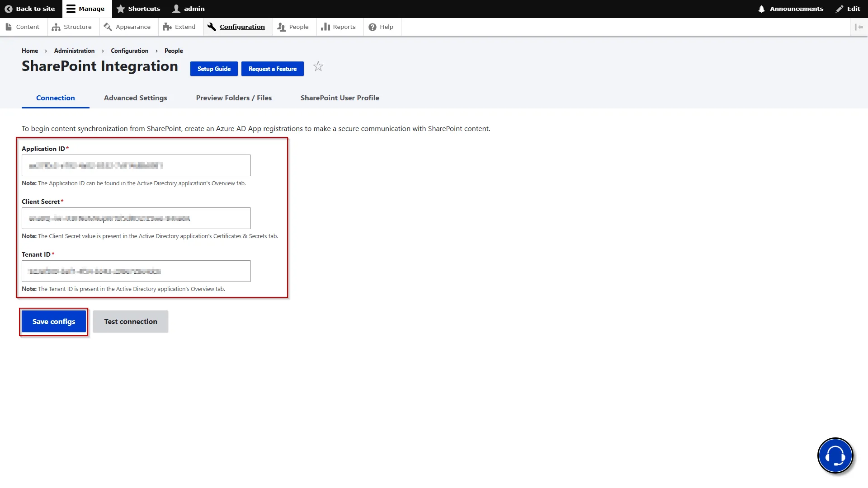Open Announcements bell notification
This screenshot has height=488, width=868.
[791, 9]
